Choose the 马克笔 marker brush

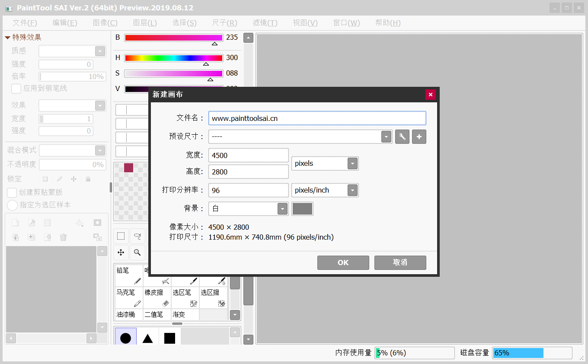(129, 298)
